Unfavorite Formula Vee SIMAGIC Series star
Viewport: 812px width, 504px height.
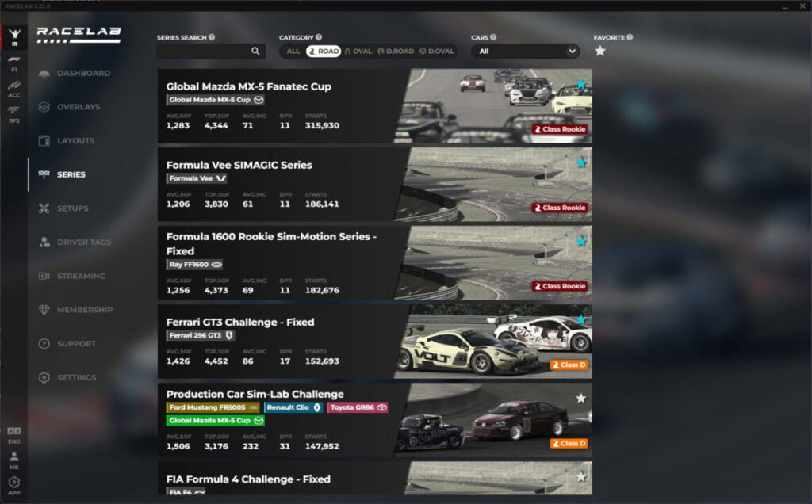point(581,162)
